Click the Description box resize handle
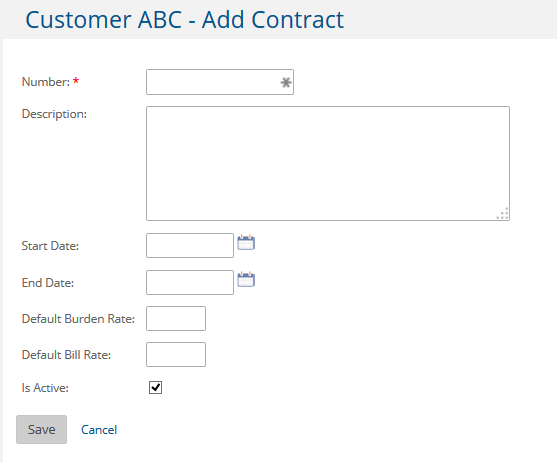The image size is (557, 463). click(503, 213)
